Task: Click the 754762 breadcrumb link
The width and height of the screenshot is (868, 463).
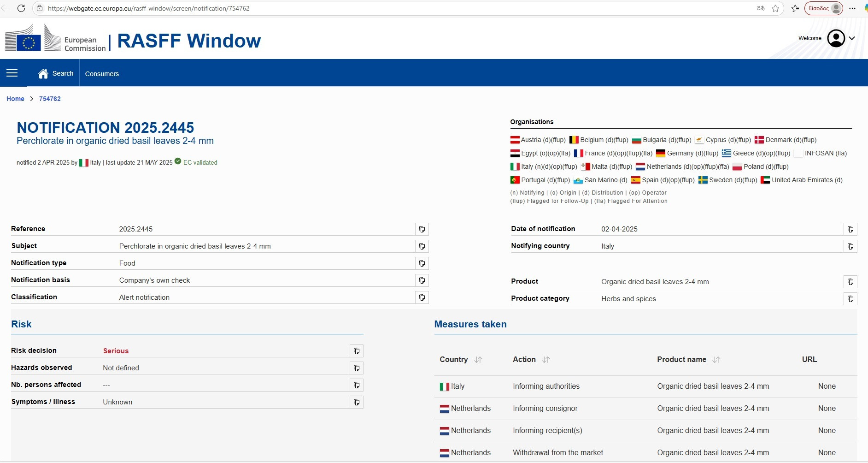Action: (50, 99)
